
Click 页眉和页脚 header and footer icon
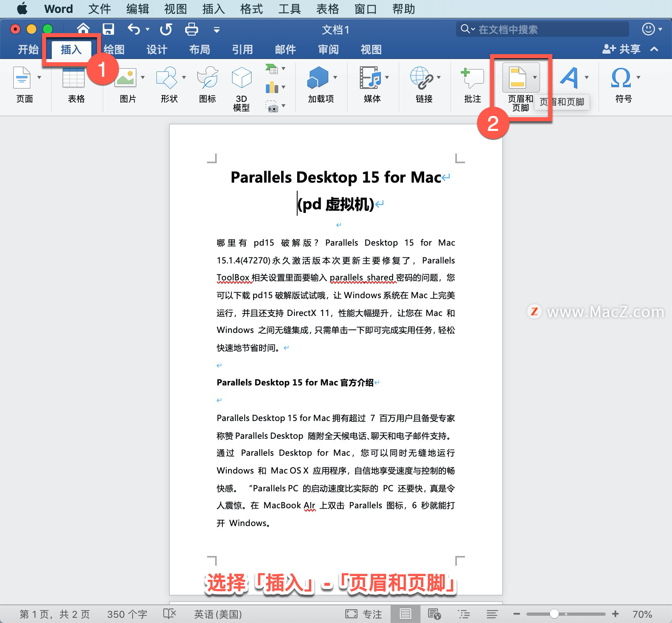coord(518,78)
